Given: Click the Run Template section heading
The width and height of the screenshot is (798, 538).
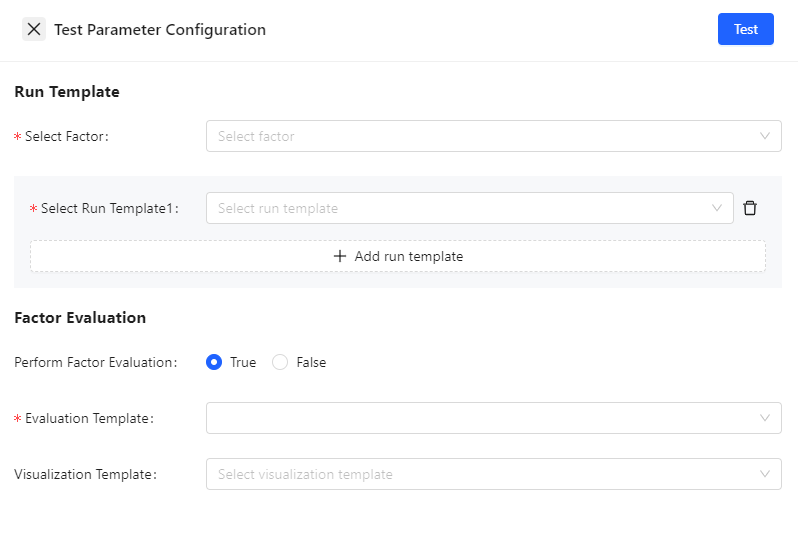Looking at the screenshot, I should pyautogui.click(x=67, y=92).
